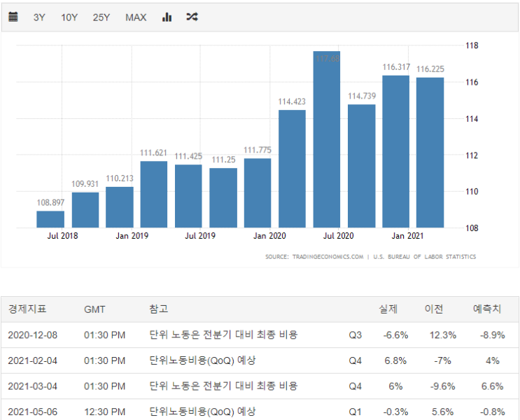Open the 2021-05-06 단위노동비용(QoQ) 예상 entry

tap(202, 412)
